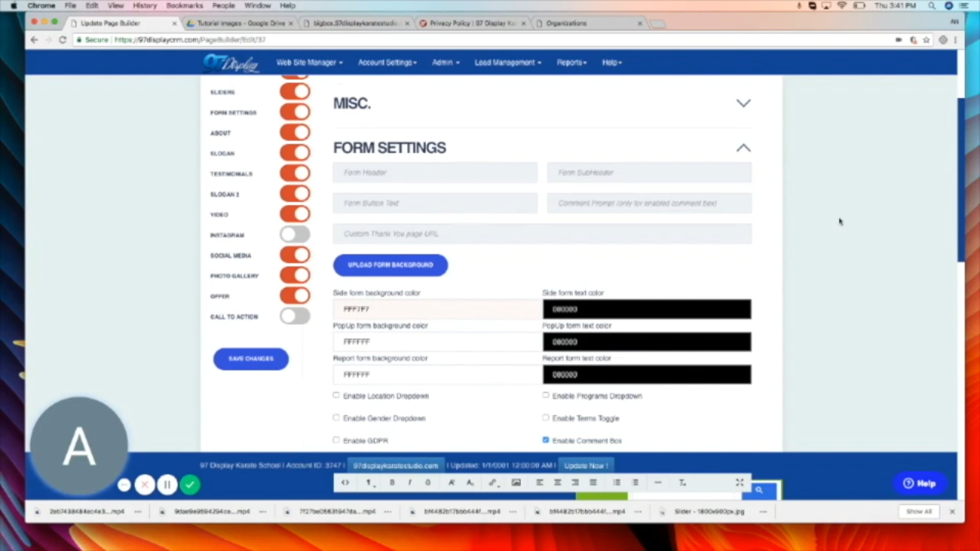Screen dimensions: 980x551
Task: Click Upload Form Background button
Action: 390,265
